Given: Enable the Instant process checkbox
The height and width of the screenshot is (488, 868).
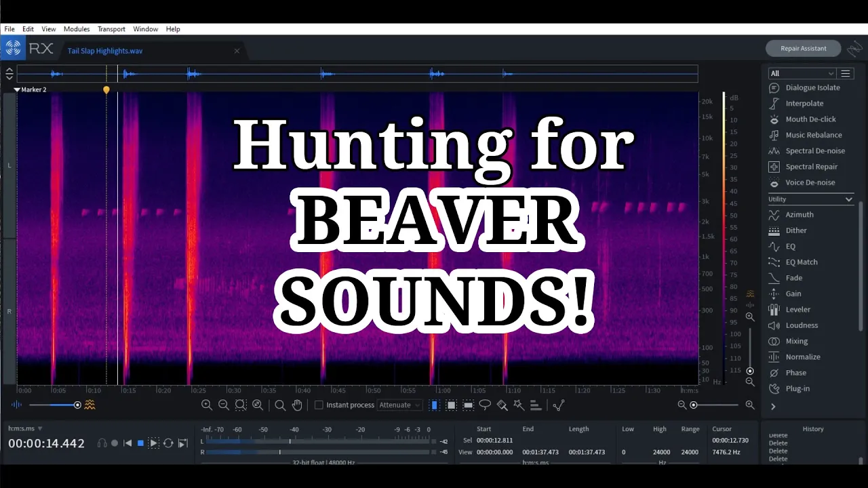Looking at the screenshot, I should point(319,405).
